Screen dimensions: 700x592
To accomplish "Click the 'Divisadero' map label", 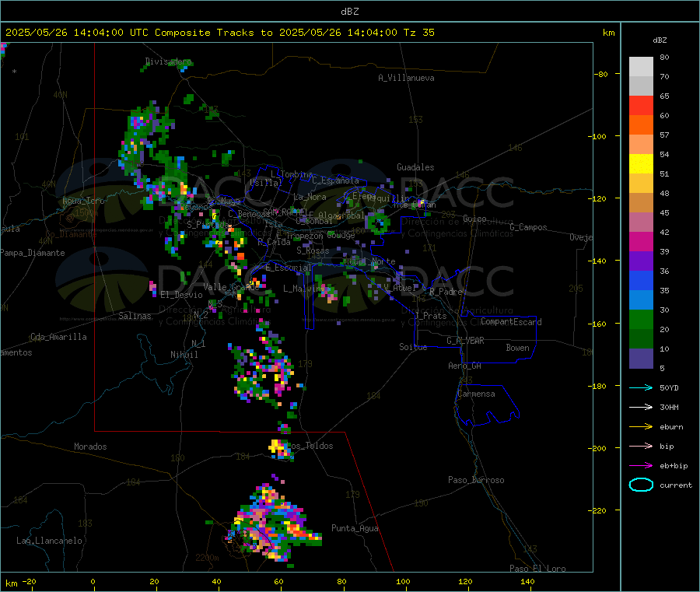I will (x=168, y=61).
